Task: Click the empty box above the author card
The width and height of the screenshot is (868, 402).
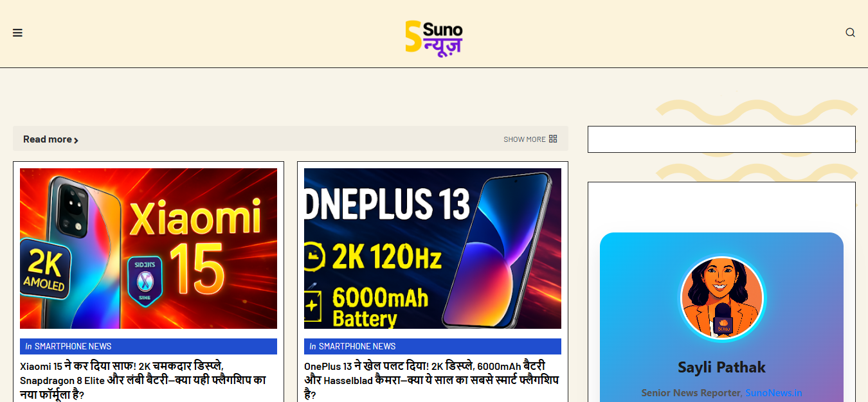Action: tap(721, 139)
